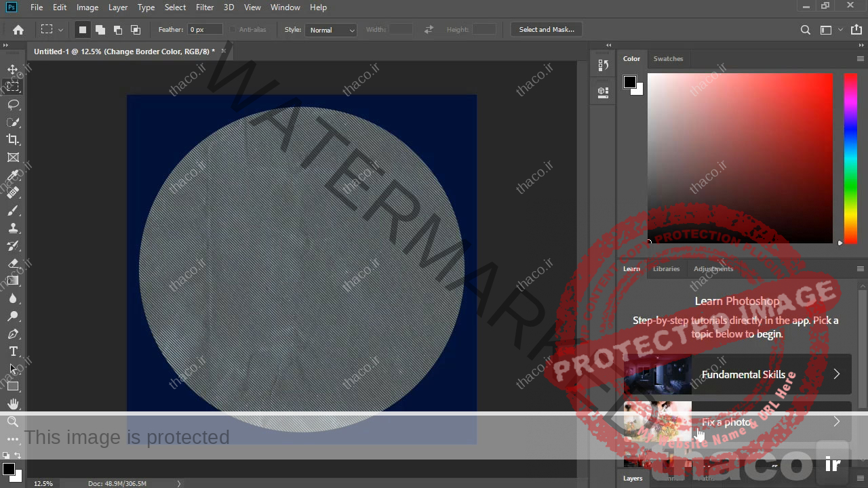Open the Layer menu
The width and height of the screenshot is (868, 488).
pos(118,7)
